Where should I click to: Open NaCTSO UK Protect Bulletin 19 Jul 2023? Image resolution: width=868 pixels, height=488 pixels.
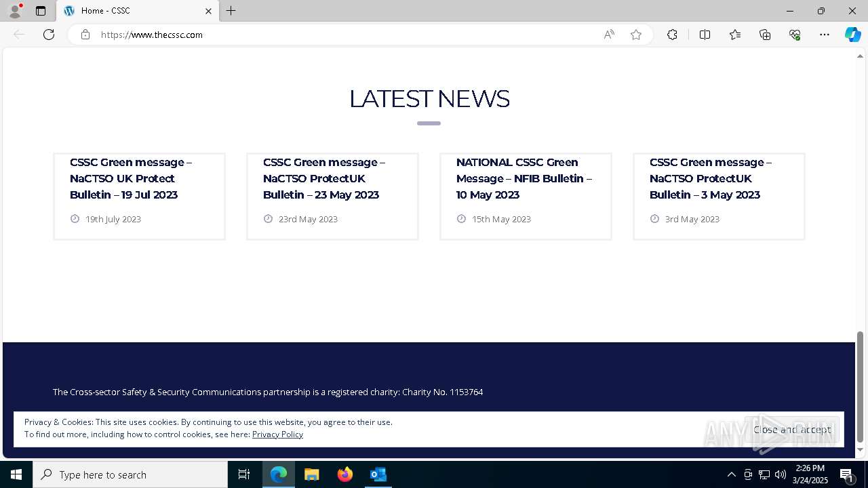point(131,178)
